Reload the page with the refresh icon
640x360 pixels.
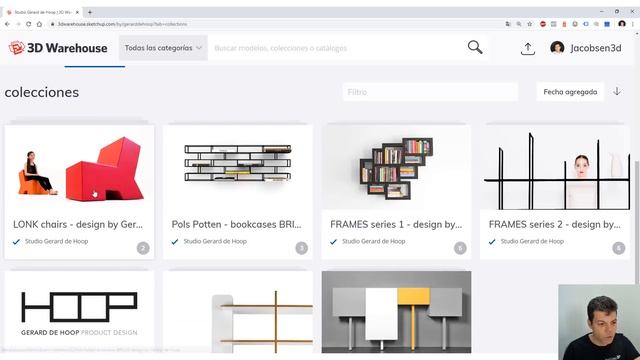click(x=29, y=24)
